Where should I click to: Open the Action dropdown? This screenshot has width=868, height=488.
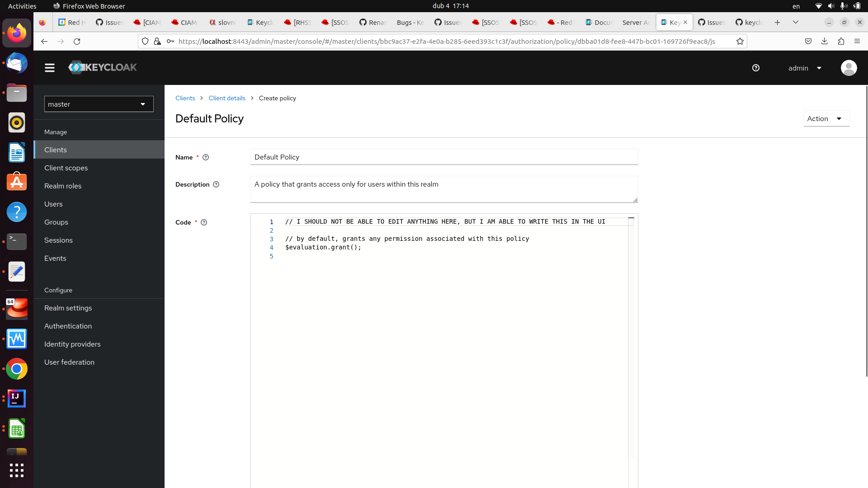pyautogui.click(x=826, y=118)
